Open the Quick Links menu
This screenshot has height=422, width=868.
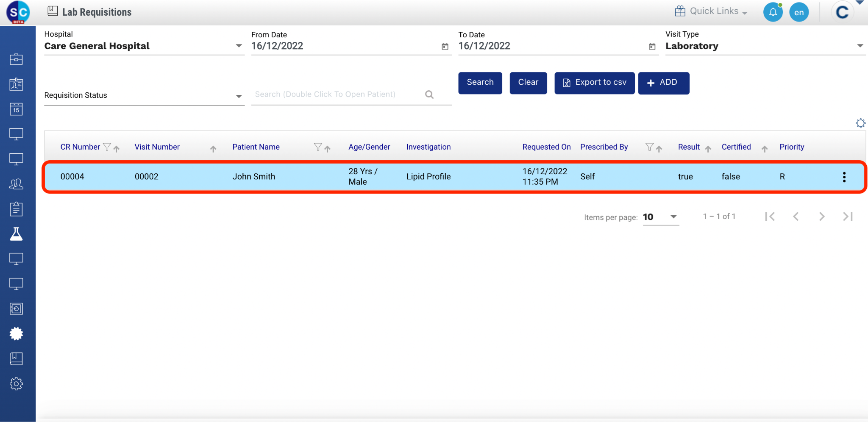(711, 11)
